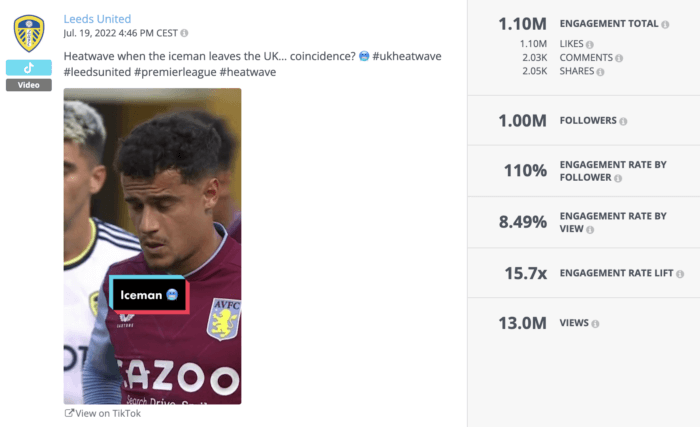Viewport: 700px width, 427px height.
Task: Click info icon beside Engagement Rate by Follower
Action: click(617, 178)
